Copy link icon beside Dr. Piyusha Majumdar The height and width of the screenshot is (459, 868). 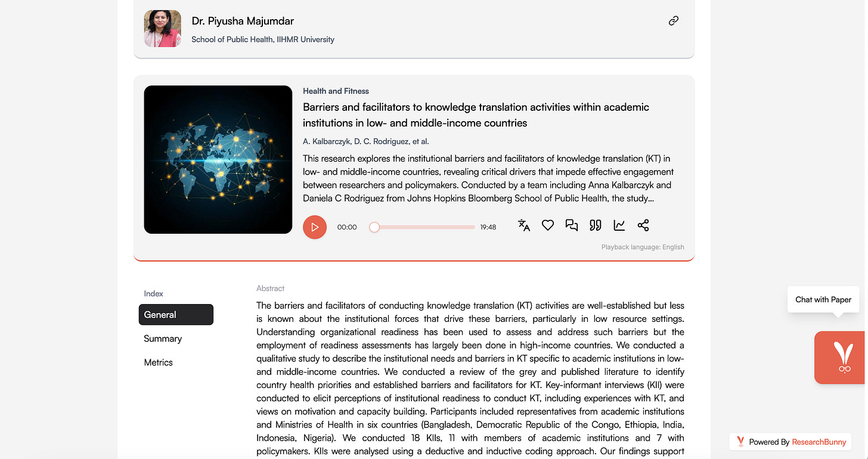pos(674,21)
